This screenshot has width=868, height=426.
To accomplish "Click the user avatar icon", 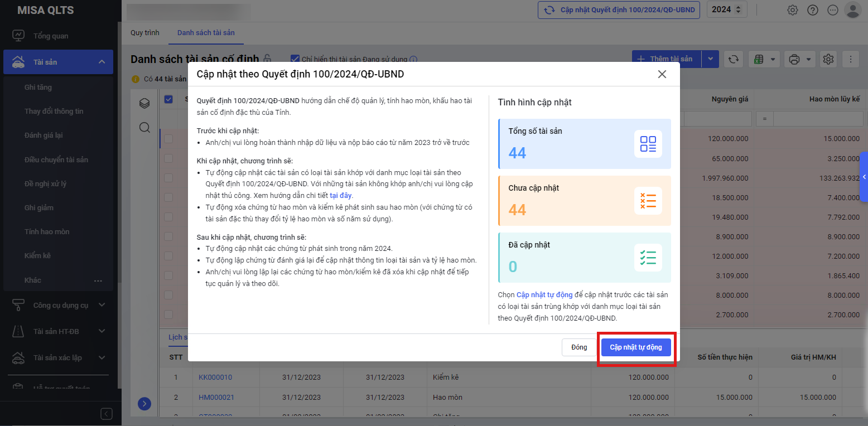I will (853, 10).
